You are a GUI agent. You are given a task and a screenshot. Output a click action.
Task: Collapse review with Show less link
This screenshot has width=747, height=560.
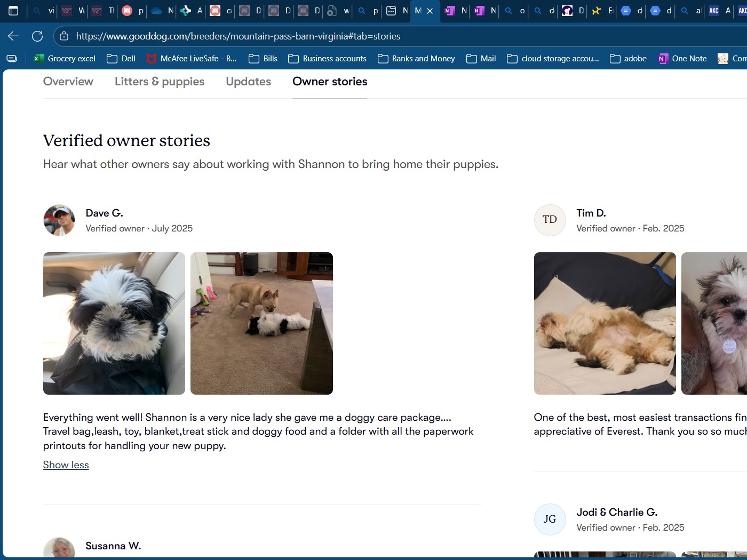(66, 465)
